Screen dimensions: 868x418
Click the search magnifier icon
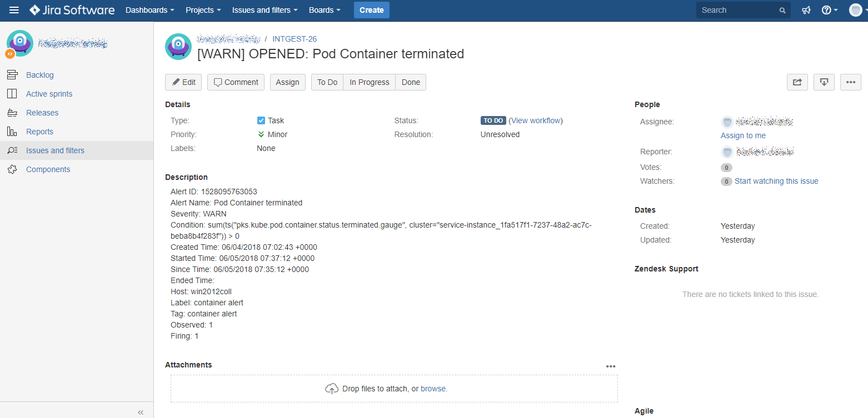pyautogui.click(x=782, y=11)
